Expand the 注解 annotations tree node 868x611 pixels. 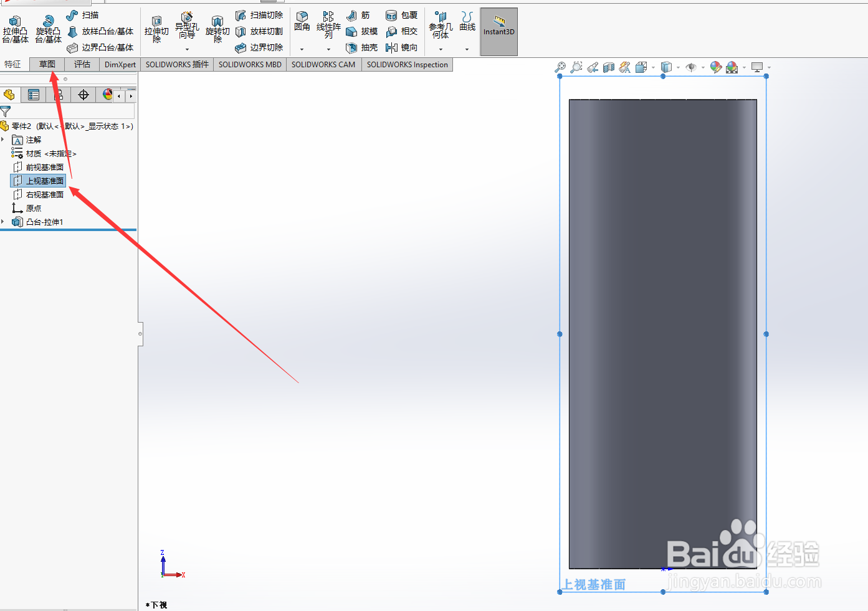(3, 140)
